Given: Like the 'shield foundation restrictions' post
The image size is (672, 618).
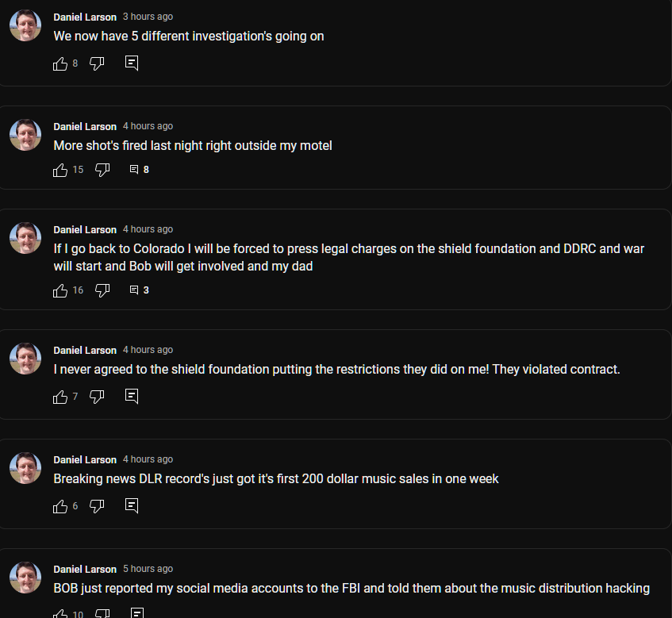Looking at the screenshot, I should click(x=60, y=397).
